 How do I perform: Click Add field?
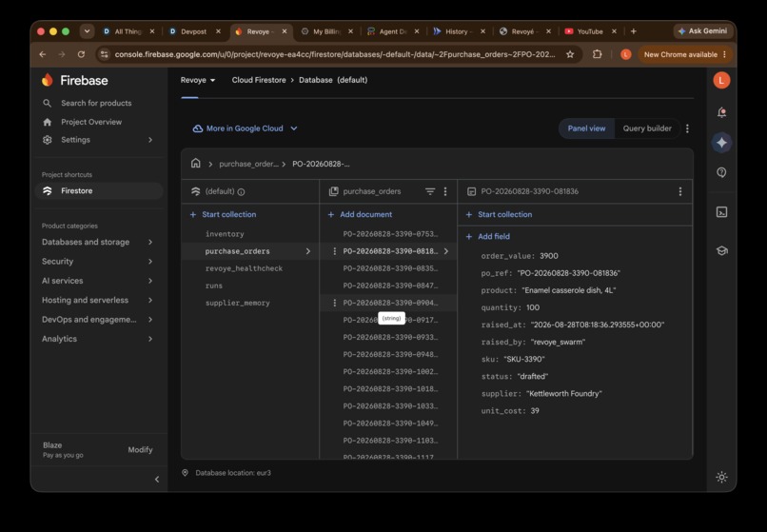[487, 236]
